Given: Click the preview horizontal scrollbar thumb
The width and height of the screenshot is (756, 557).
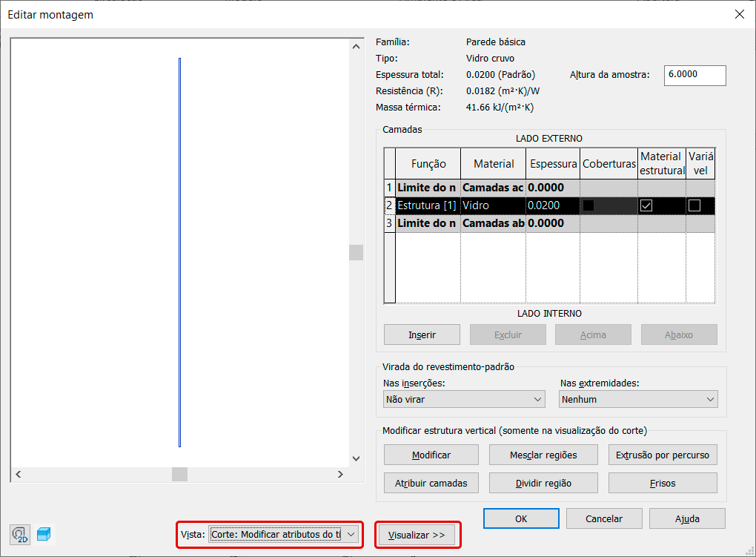Looking at the screenshot, I should point(179,474).
